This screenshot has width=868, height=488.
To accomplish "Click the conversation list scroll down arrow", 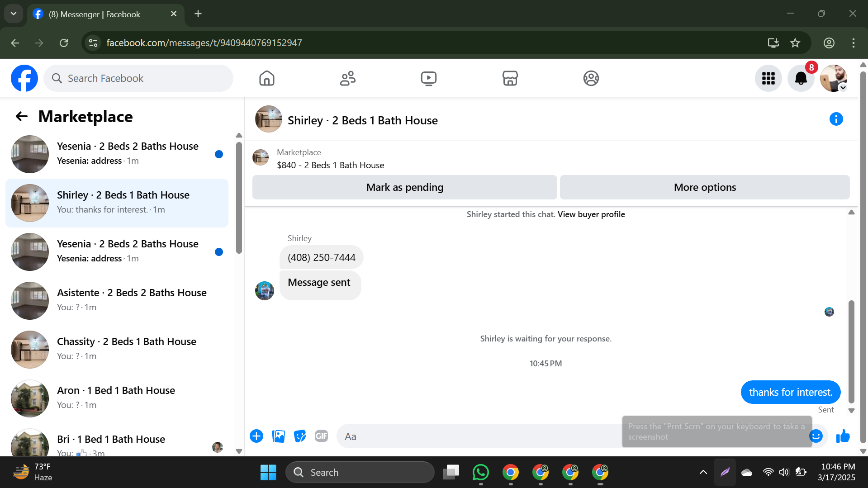I will pos(239,451).
